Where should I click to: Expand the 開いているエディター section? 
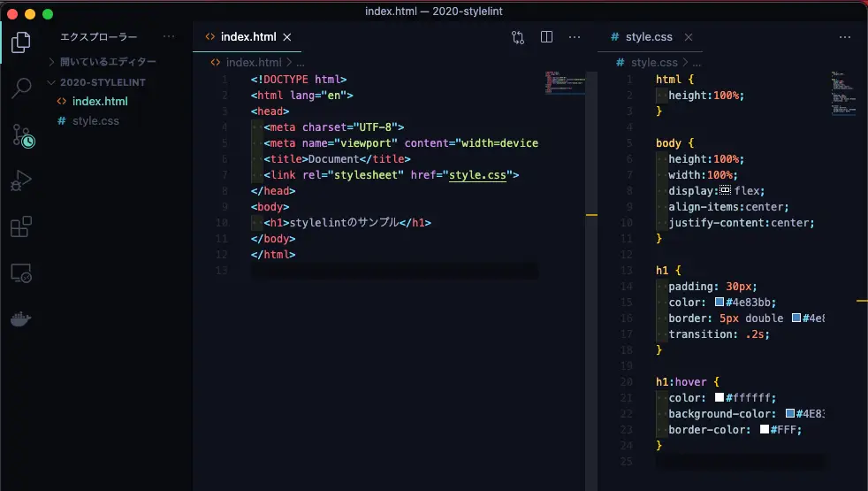click(106, 62)
